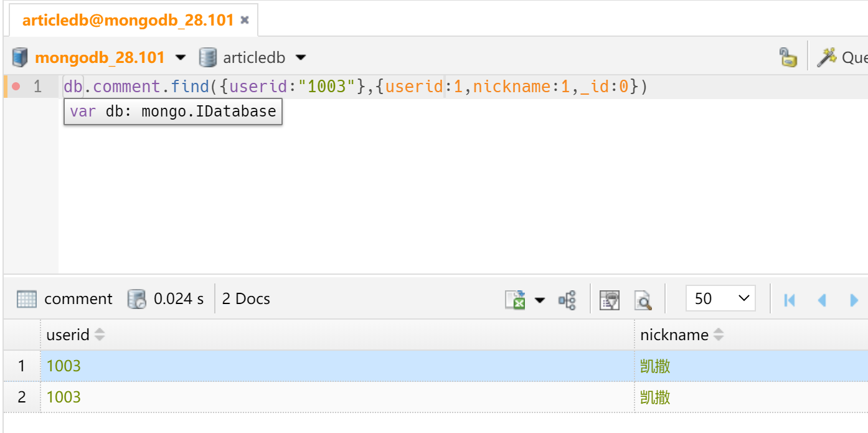Image resolution: width=868 pixels, height=433 pixels.
Task: Expand the mongodb_28.101 connection dropdown
Action: 181,58
